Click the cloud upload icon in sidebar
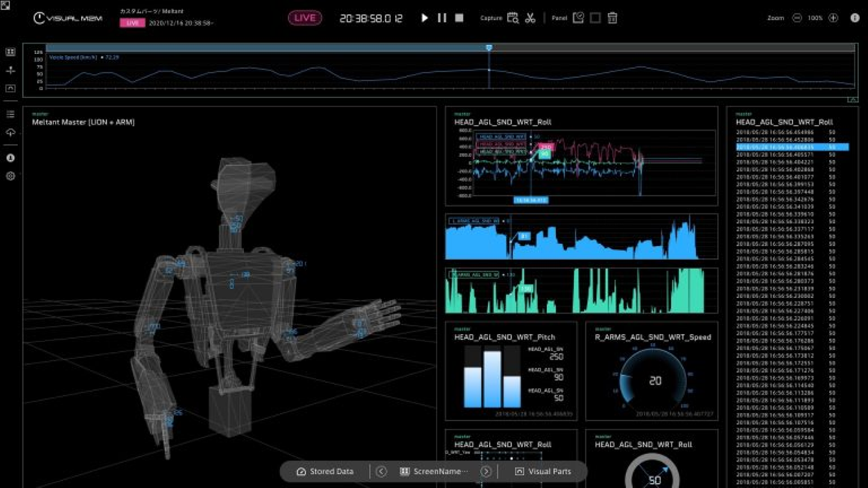This screenshot has height=488, width=868. (x=10, y=133)
